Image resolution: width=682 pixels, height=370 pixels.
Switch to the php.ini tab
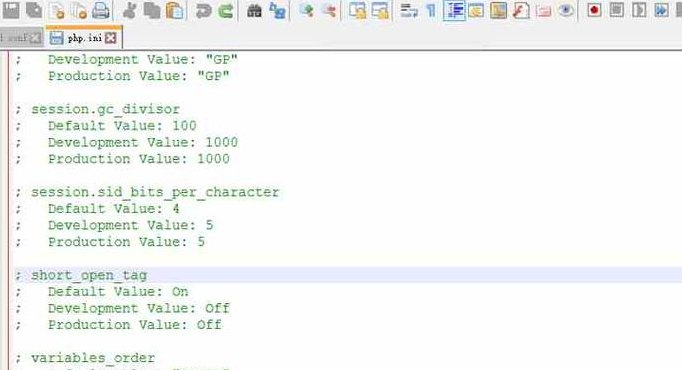[x=84, y=38]
